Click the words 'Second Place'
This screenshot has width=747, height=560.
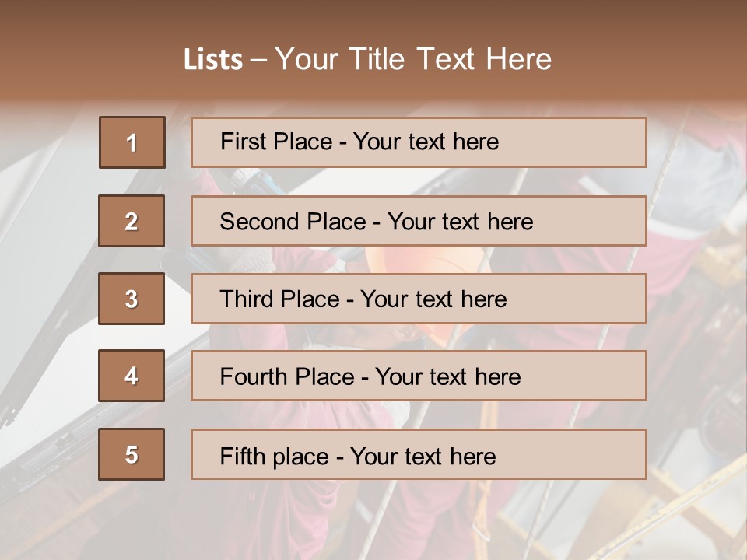pos(293,222)
